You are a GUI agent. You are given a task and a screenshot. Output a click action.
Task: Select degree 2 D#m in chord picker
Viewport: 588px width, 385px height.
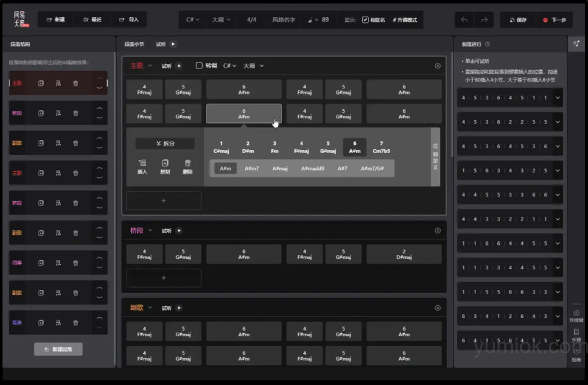(x=248, y=147)
